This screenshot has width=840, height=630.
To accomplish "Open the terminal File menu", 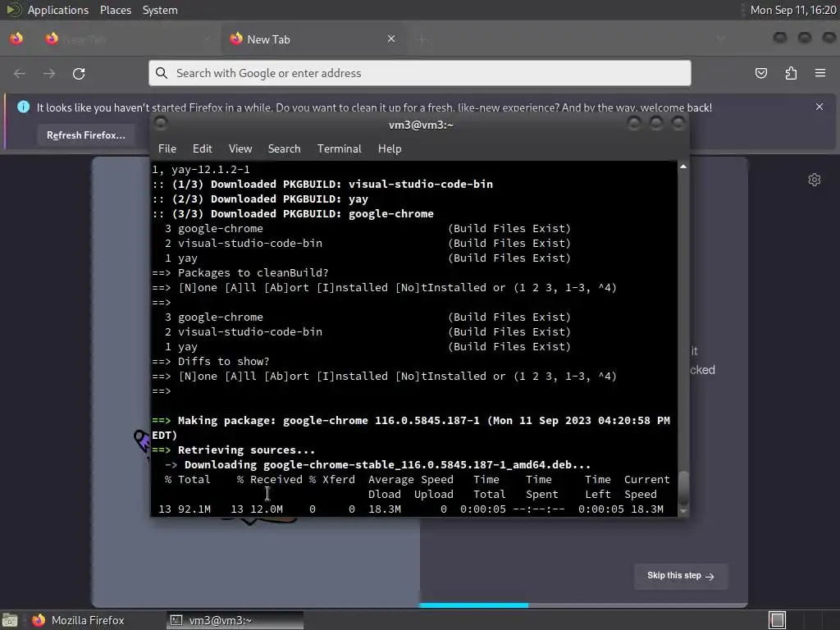I will point(167,149).
